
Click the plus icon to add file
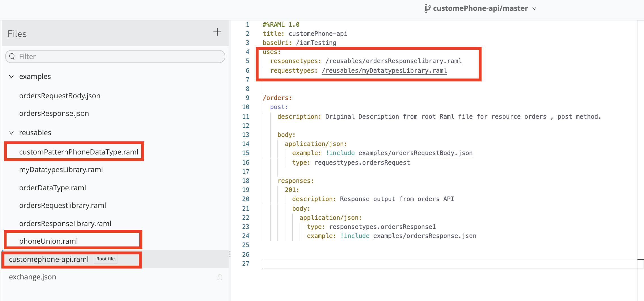pos(217,32)
